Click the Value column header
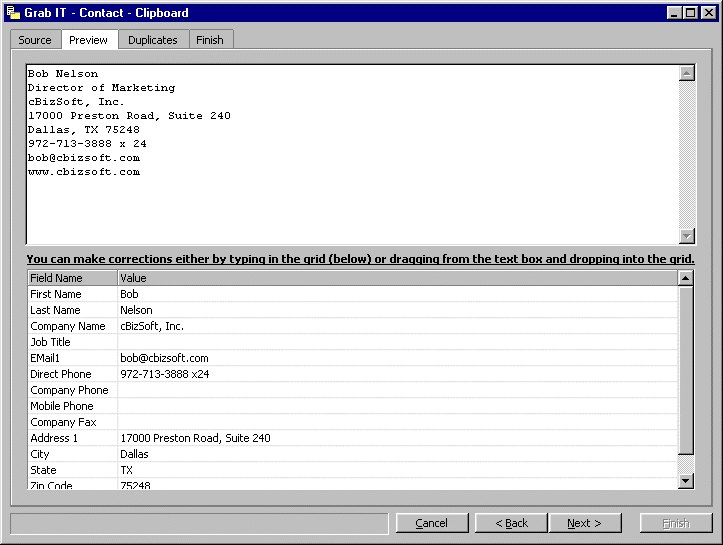 click(x=397, y=278)
